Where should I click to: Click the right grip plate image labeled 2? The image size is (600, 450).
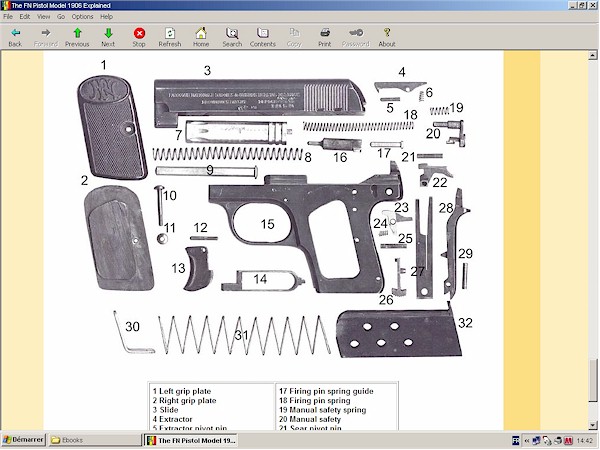click(x=119, y=238)
